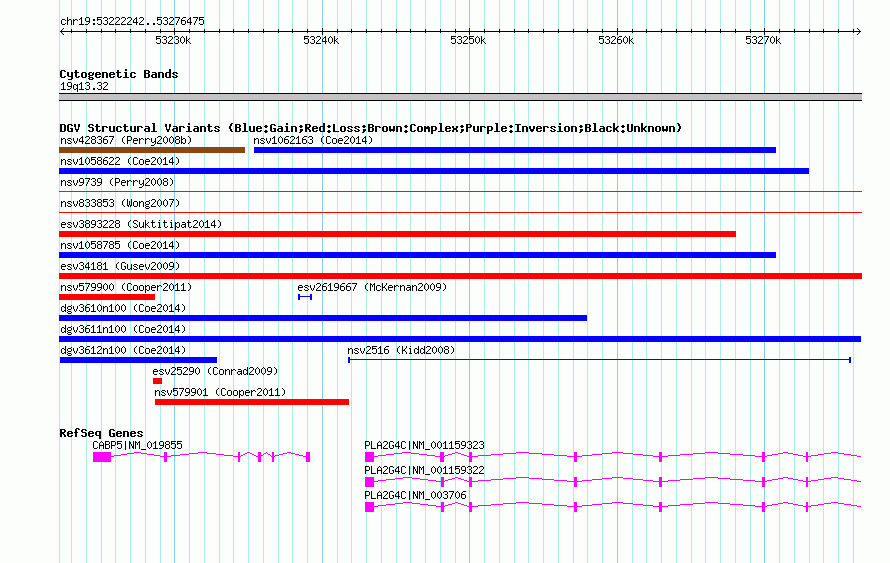Click the 53250k ruler tick label

tap(468, 41)
